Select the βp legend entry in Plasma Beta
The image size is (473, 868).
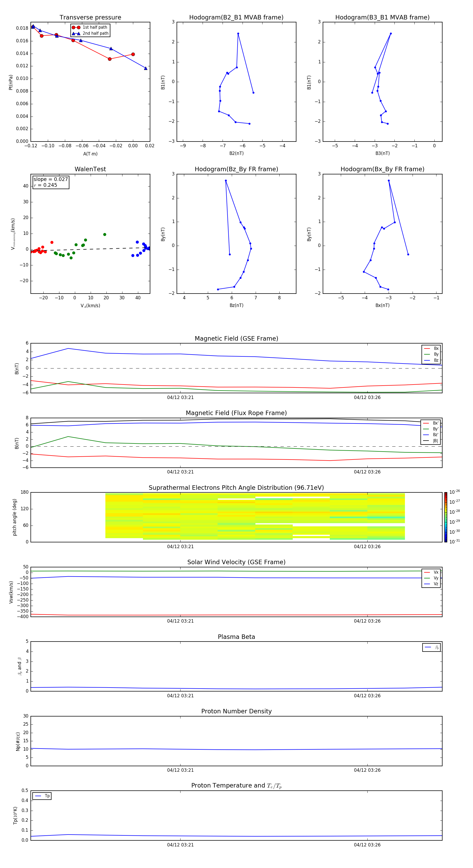[x=431, y=647]
